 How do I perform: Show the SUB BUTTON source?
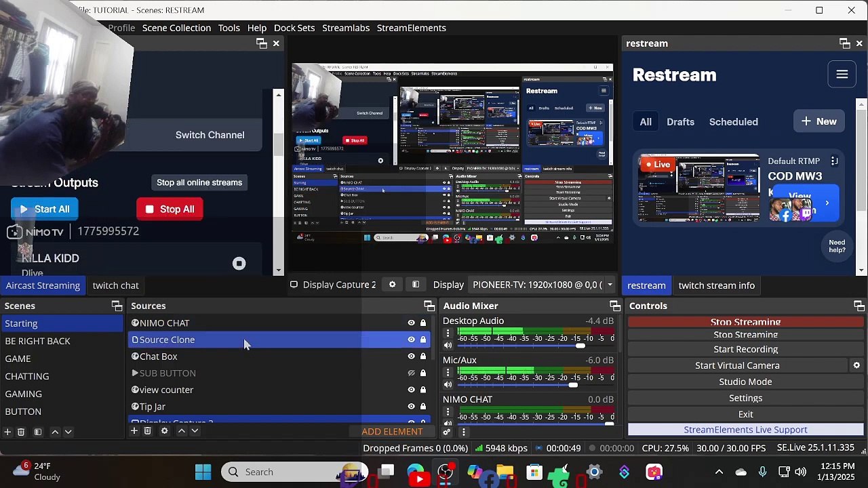[411, 373]
